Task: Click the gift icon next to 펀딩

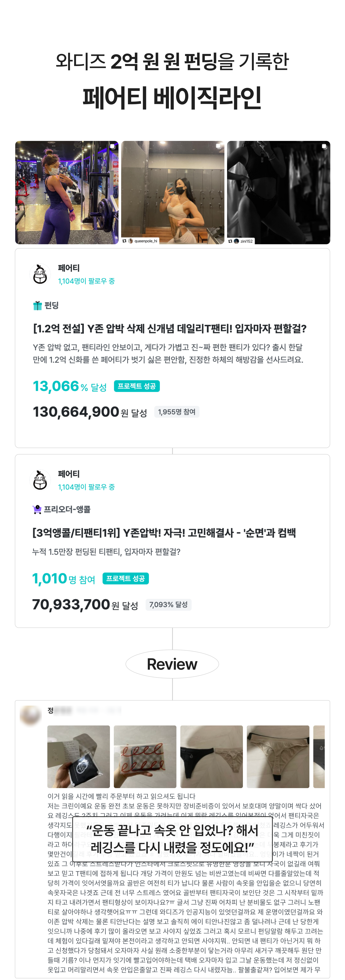Action: coord(37,306)
